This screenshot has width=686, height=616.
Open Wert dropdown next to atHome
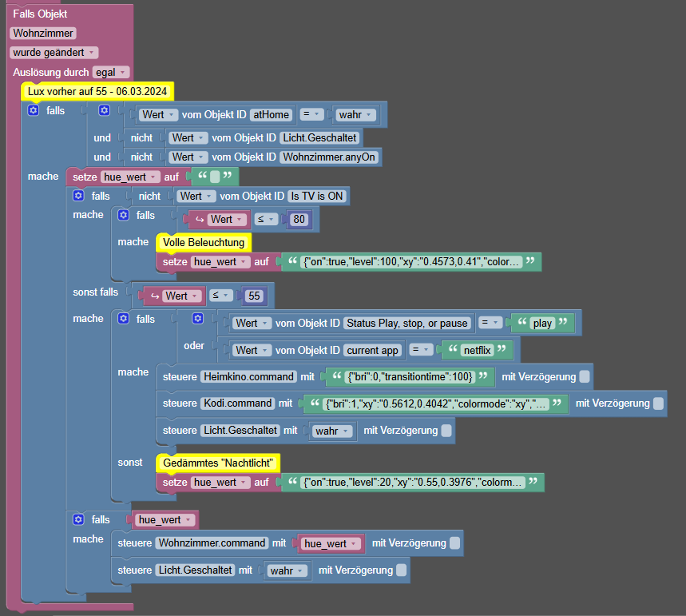coord(158,115)
